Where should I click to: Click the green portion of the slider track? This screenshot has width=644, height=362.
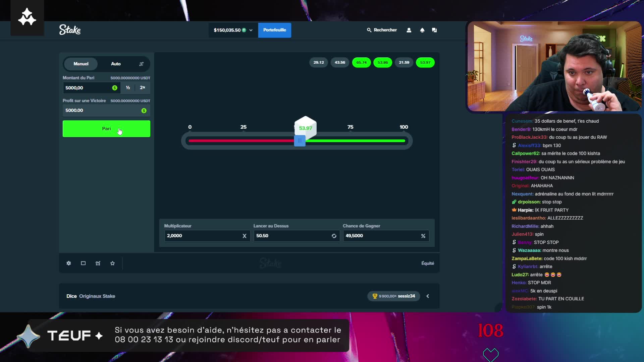pos(355,141)
